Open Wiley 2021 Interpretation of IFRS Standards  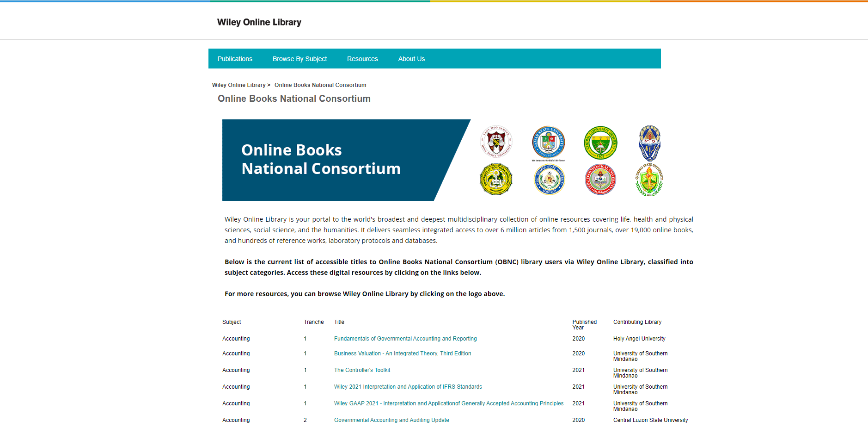click(408, 387)
